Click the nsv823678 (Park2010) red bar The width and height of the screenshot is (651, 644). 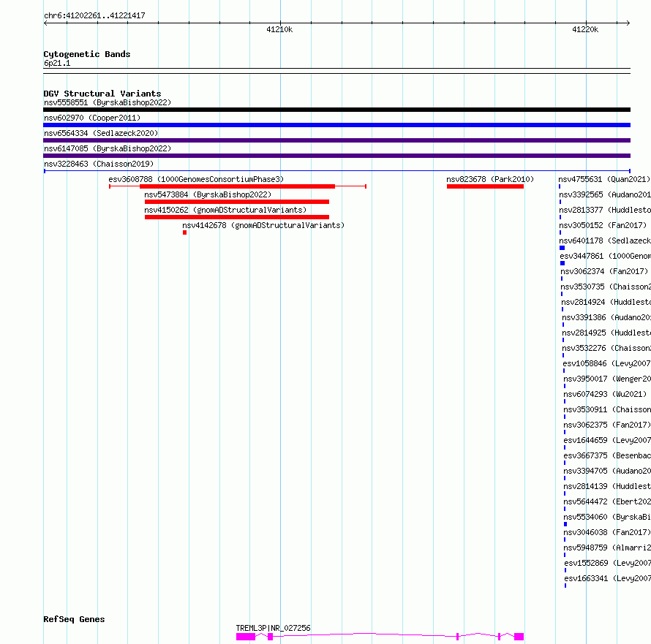[x=486, y=186]
